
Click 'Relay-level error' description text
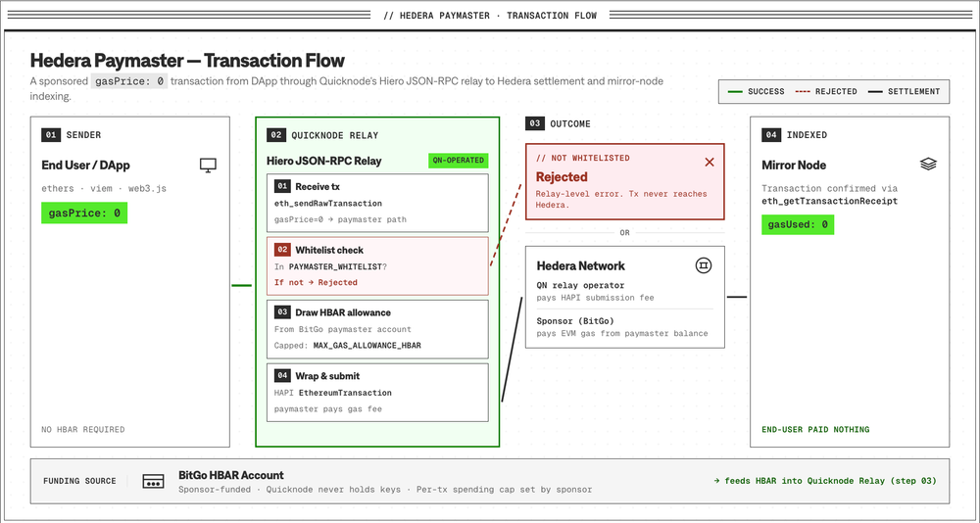pos(620,200)
